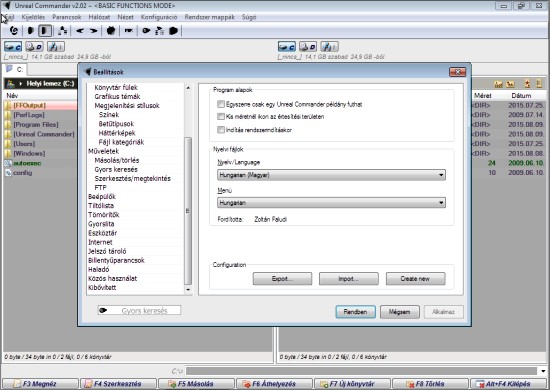Sort by the Méret column header

[x=483, y=95]
